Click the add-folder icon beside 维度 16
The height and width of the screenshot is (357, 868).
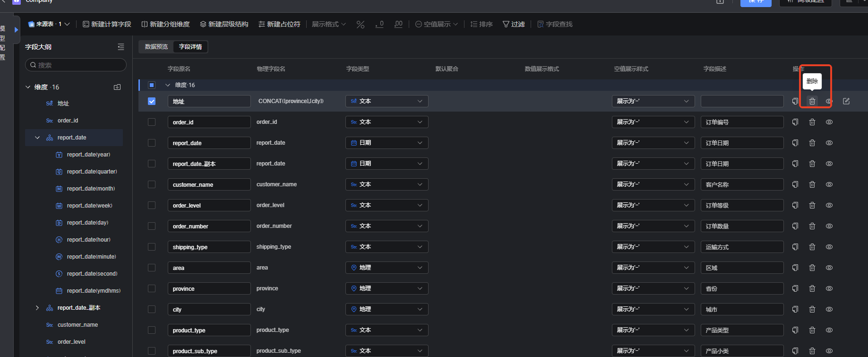[117, 87]
